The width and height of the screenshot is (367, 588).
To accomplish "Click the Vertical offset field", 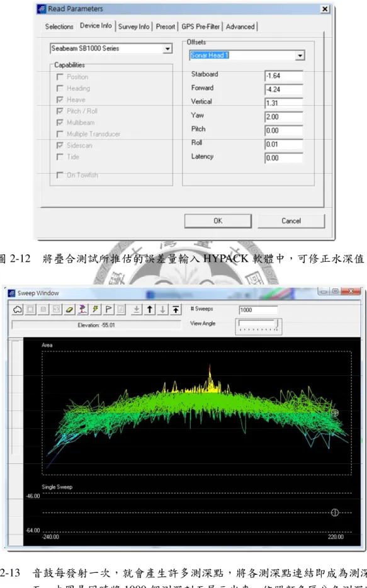I will (283, 103).
